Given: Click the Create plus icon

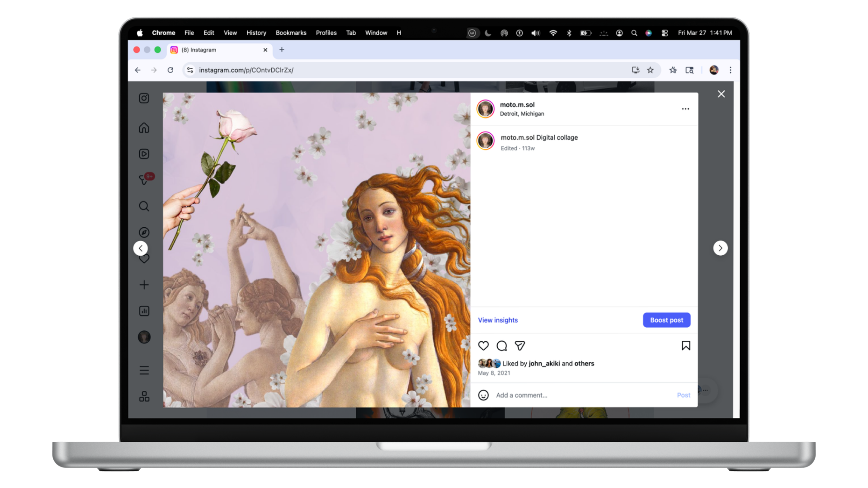Looking at the screenshot, I should [x=144, y=285].
